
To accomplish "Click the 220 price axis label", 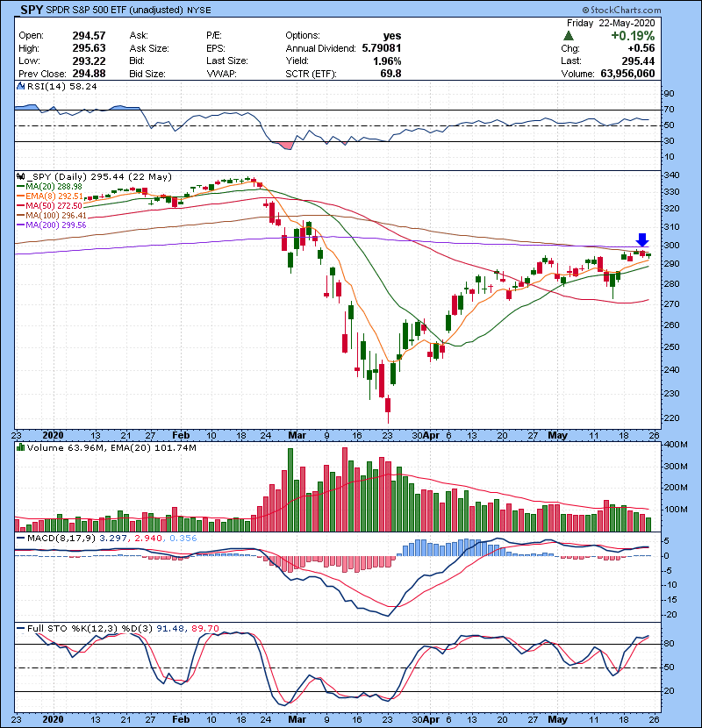I will pyautogui.click(x=672, y=418).
